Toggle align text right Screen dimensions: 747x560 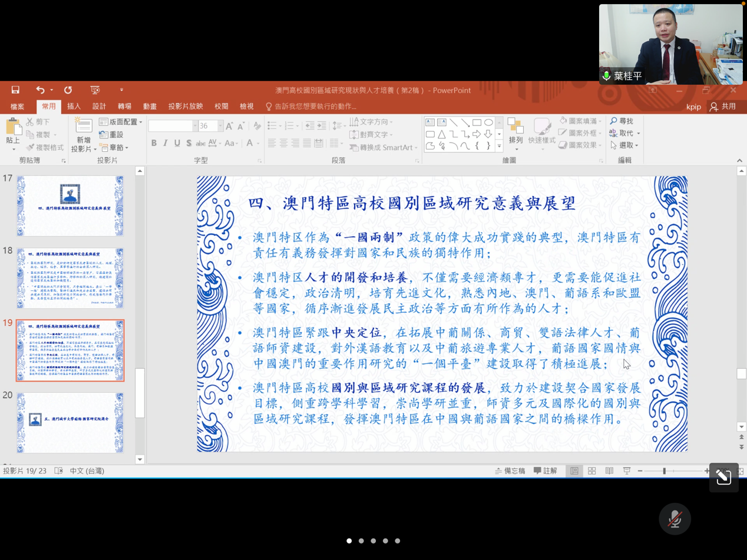point(295,143)
